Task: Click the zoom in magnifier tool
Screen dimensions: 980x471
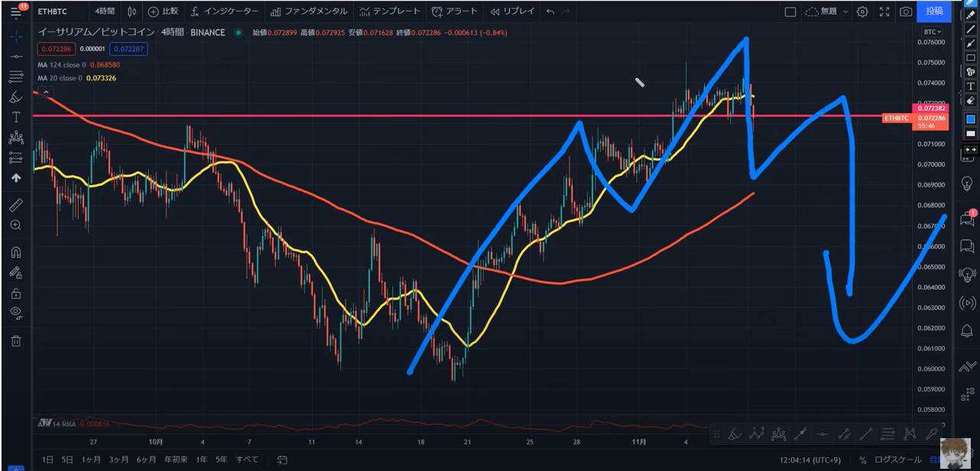Action: coord(15,225)
